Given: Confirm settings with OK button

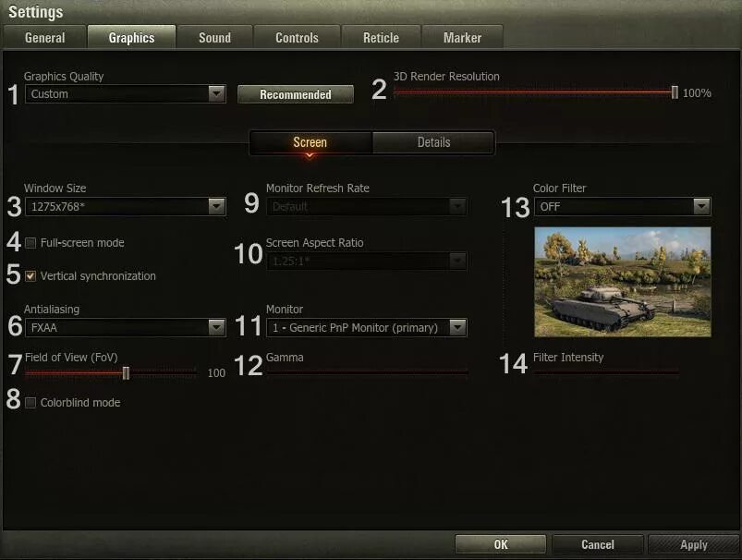Looking at the screenshot, I should tap(501, 544).
